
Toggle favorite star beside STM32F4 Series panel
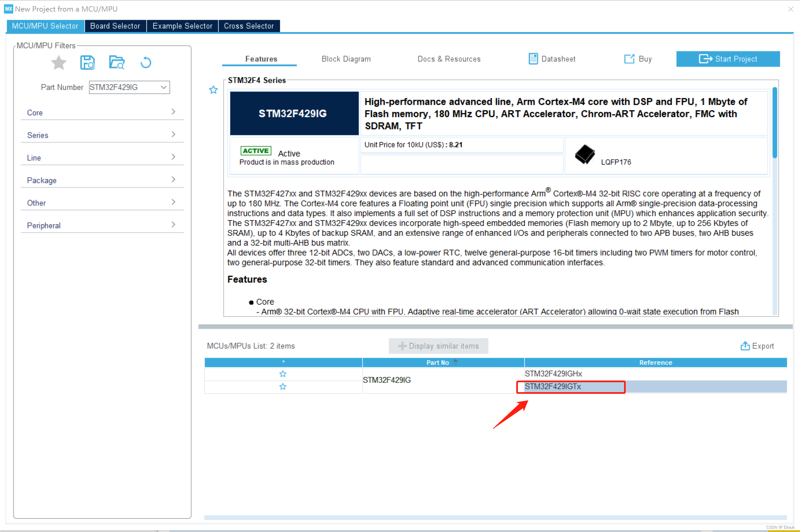(x=213, y=90)
